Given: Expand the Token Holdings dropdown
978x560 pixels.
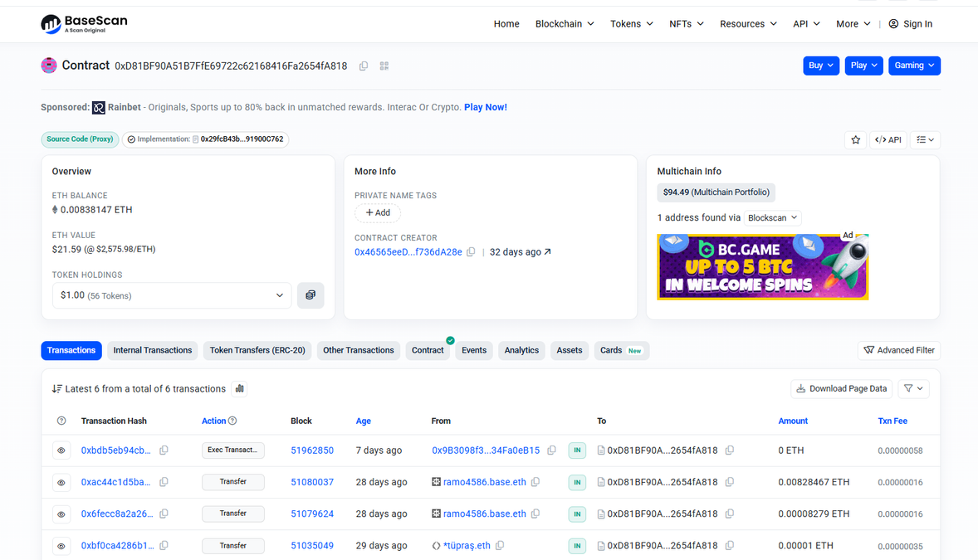Looking at the screenshot, I should (172, 295).
